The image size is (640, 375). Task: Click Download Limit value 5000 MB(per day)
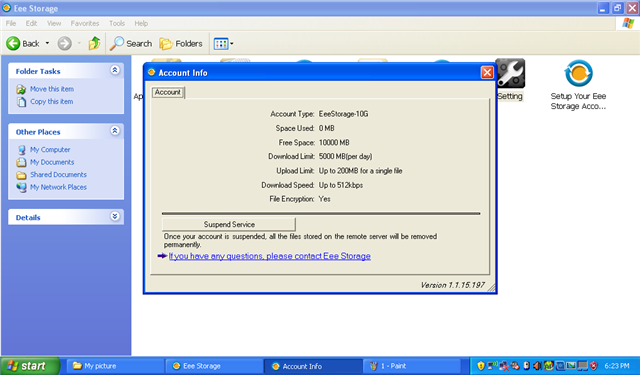pyautogui.click(x=345, y=156)
